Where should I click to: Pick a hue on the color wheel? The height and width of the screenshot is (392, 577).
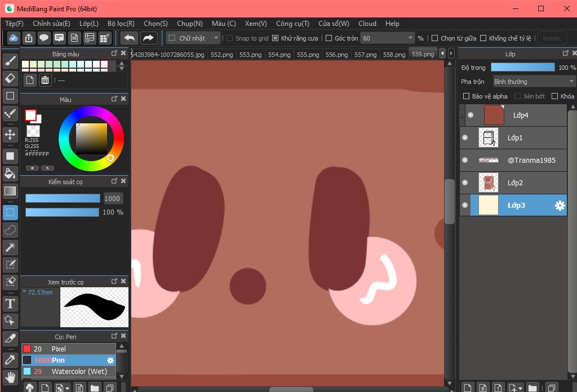[91, 138]
